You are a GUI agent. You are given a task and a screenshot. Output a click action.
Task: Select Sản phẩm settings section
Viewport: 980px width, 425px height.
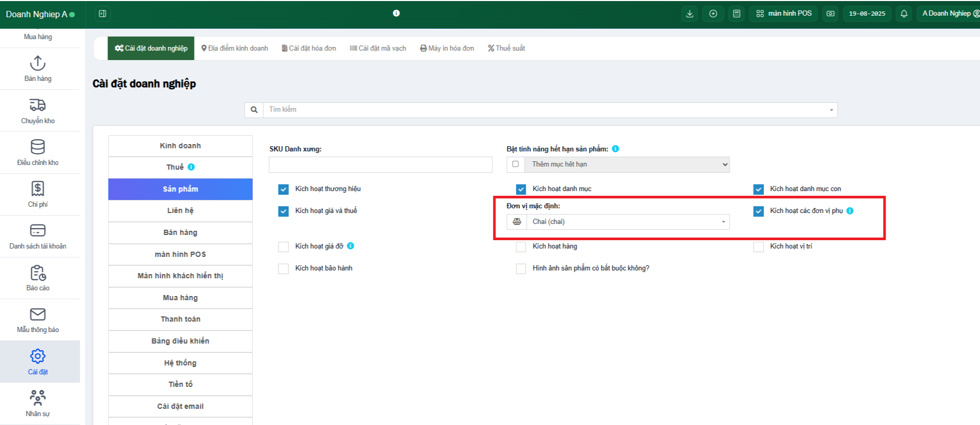(180, 189)
